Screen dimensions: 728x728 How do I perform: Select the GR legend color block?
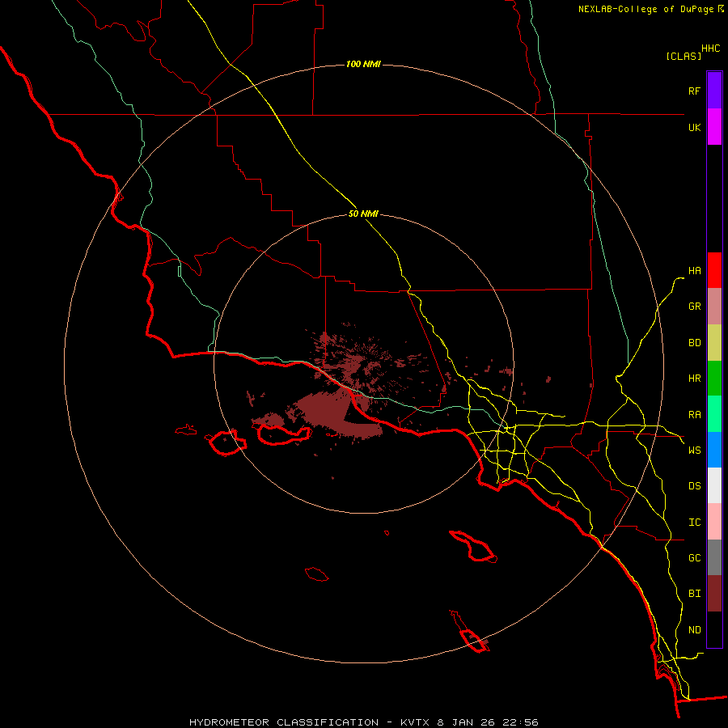(714, 307)
